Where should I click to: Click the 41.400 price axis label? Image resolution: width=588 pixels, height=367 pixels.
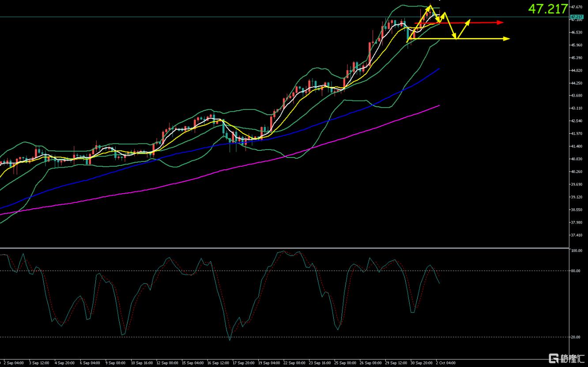coord(577,146)
